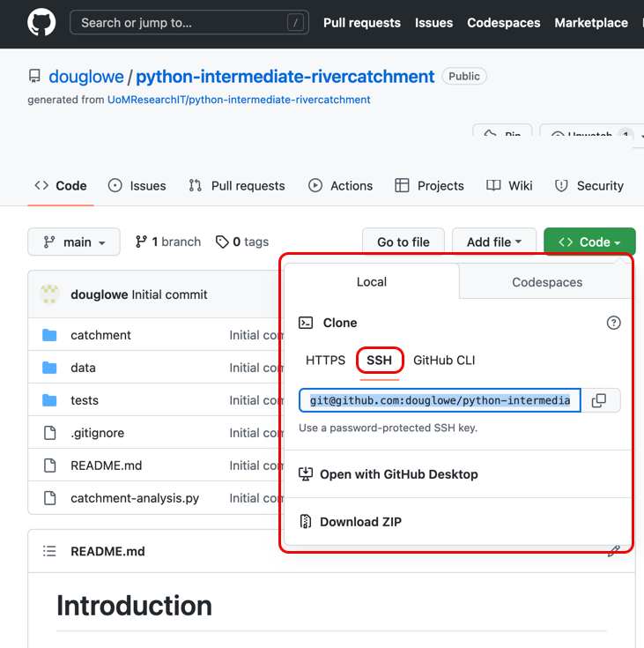Go to the douglowe owner profile link
The image size is (644, 648).
pos(86,77)
